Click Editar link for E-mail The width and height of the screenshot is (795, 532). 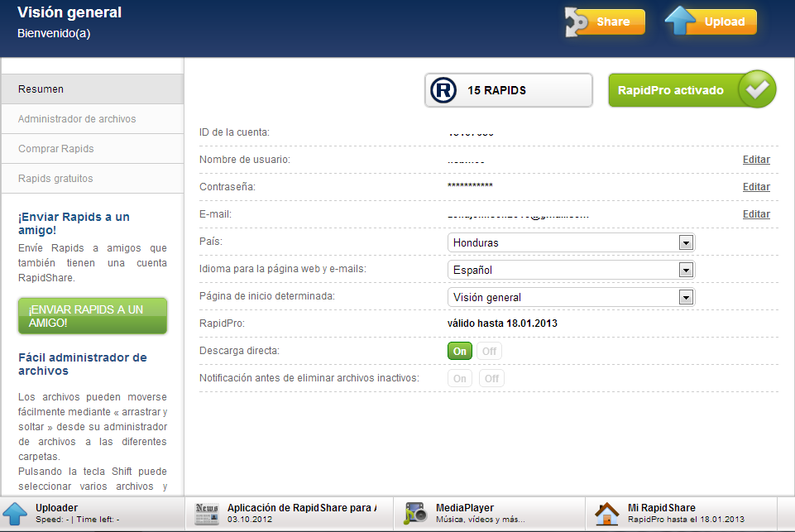[x=756, y=214]
